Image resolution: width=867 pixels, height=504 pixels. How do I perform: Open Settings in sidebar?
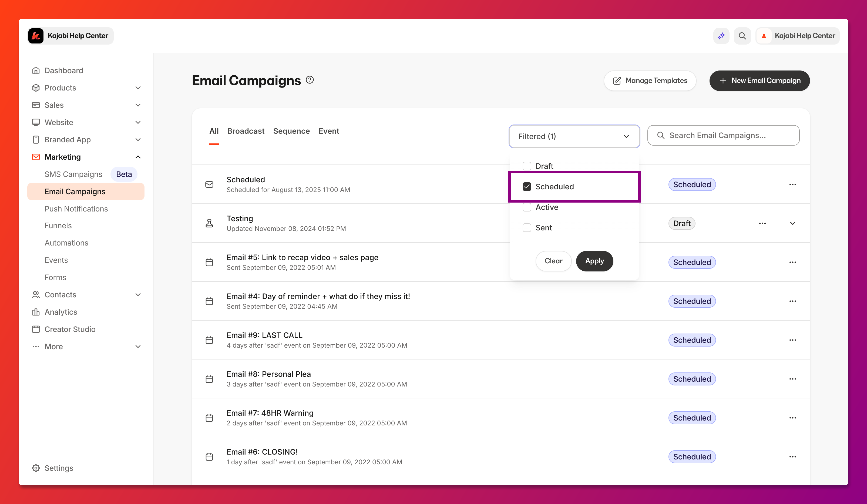tap(59, 468)
